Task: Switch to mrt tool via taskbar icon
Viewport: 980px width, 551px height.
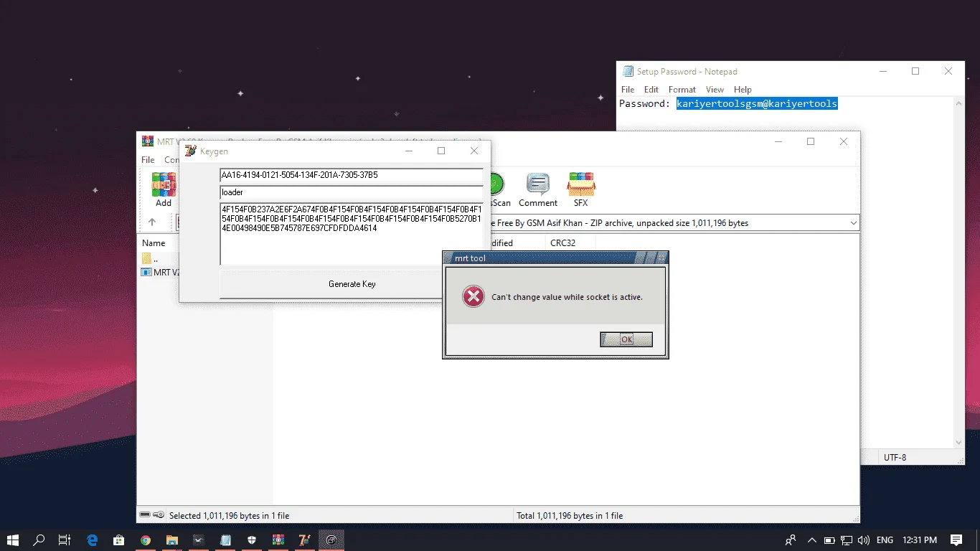Action: (331, 540)
